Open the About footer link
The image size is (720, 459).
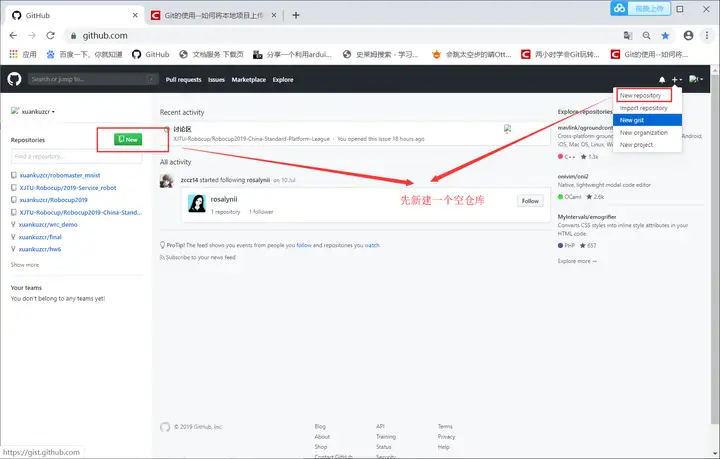point(322,437)
